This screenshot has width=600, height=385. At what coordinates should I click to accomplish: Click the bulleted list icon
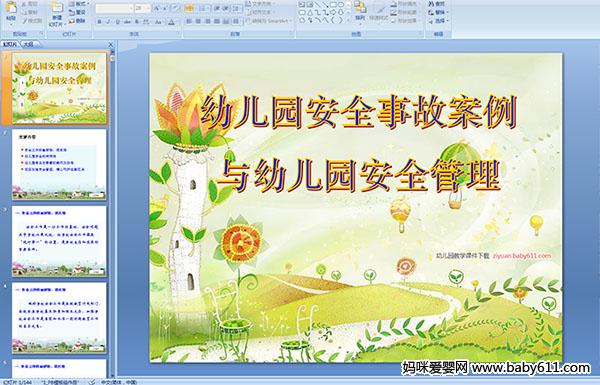(189, 8)
